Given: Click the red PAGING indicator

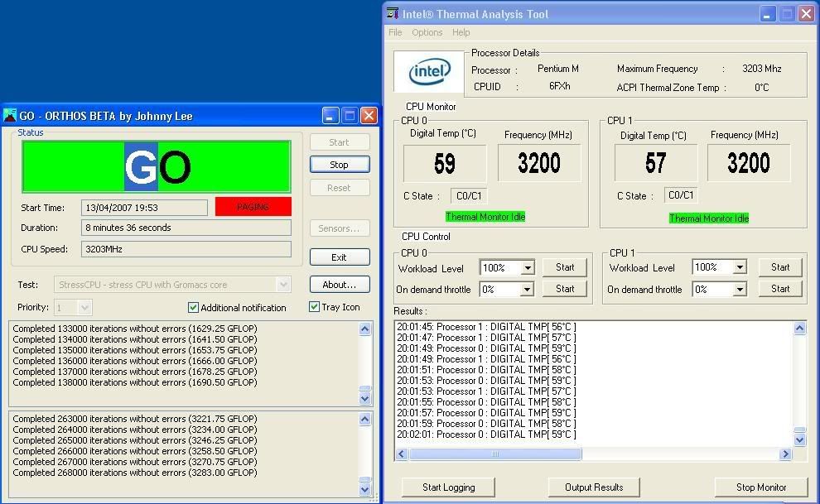Looking at the screenshot, I should [253, 207].
